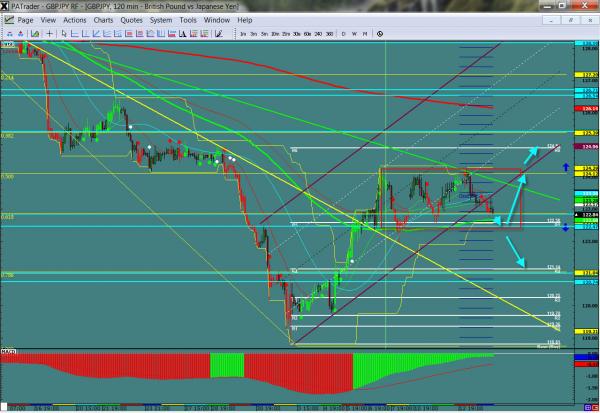
Task: Open the Window menu
Action: (217, 20)
